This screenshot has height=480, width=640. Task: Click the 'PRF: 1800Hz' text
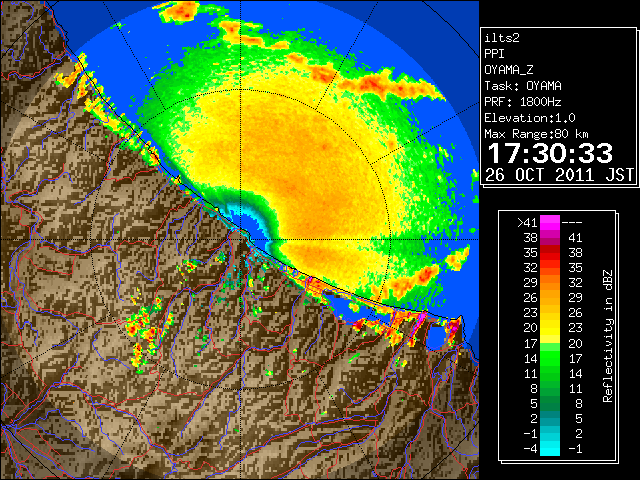(523, 102)
